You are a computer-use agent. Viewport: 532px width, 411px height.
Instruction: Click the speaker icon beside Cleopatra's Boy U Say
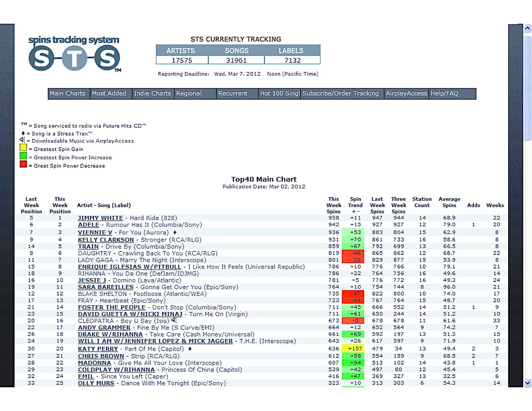[x=174, y=321]
